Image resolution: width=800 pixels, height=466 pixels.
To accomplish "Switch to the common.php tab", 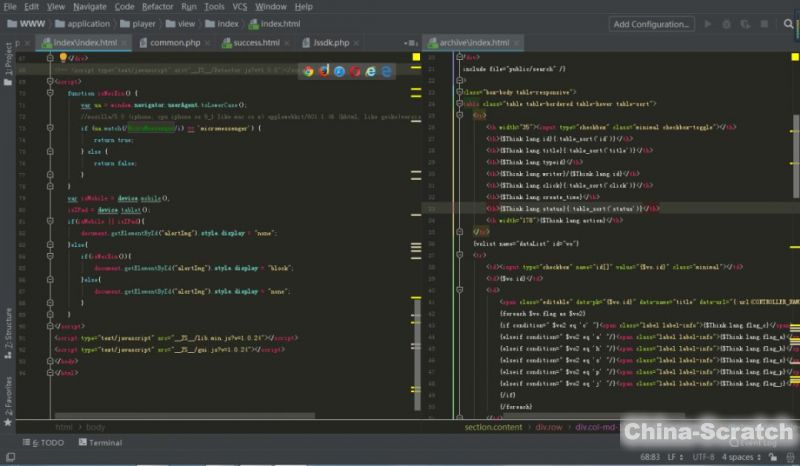I will [173, 43].
